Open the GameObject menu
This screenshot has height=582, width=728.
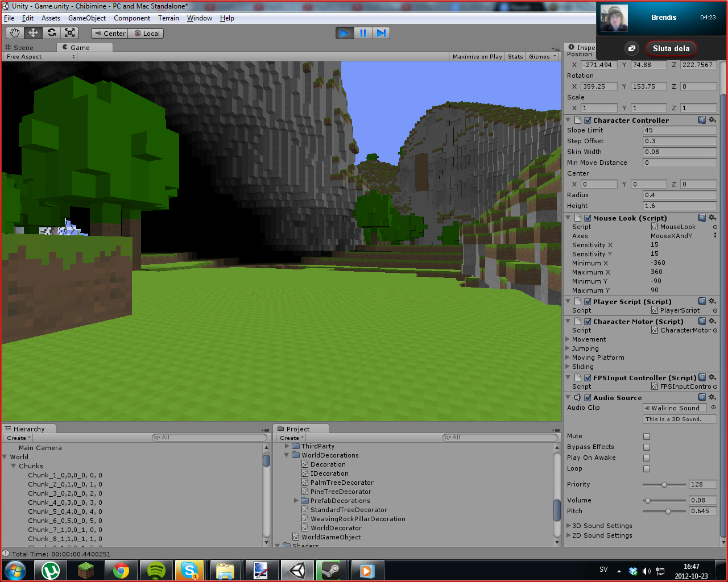tap(87, 18)
